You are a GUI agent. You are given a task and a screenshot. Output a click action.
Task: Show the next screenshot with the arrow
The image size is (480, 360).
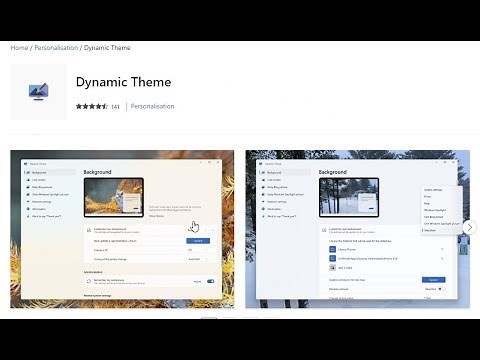[470, 227]
